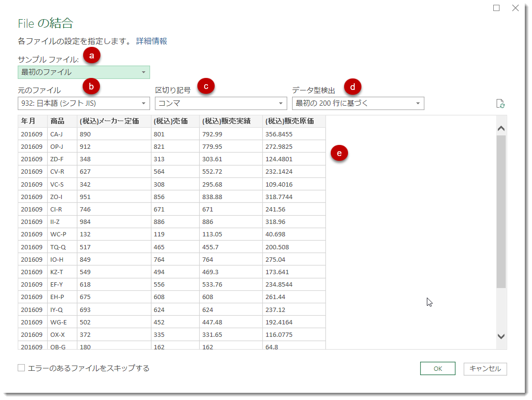This screenshot has width=532, height=400.
Task: Click the 356.8455 cost cell
Action: [294, 134]
